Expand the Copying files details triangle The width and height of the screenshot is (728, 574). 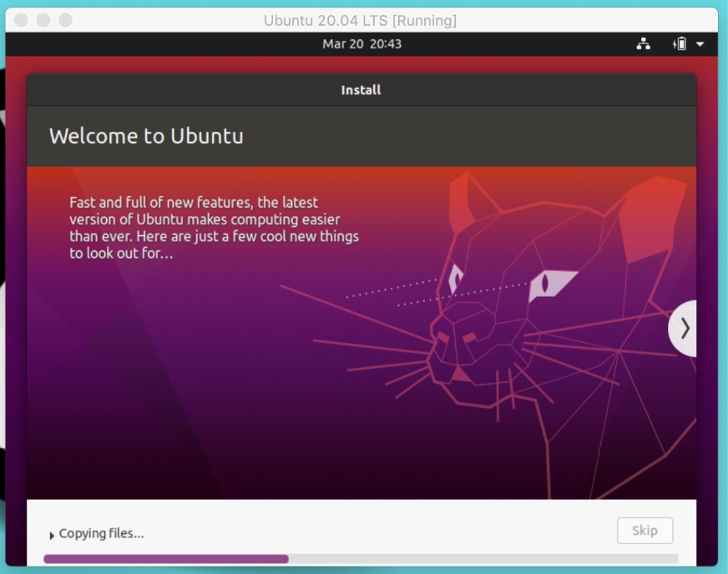pos(52,535)
